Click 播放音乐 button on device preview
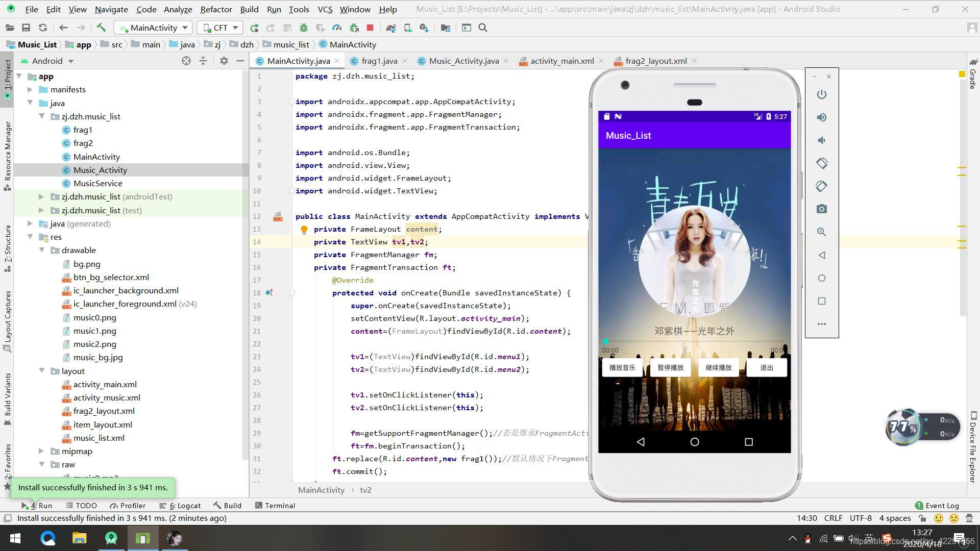Viewport: 980px width, 551px height. (622, 367)
